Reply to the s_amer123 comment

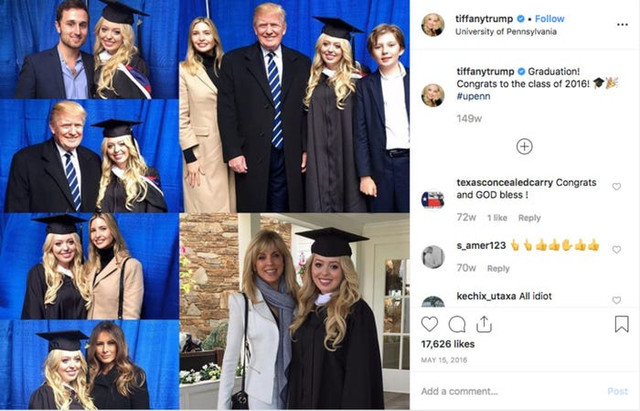(498, 268)
